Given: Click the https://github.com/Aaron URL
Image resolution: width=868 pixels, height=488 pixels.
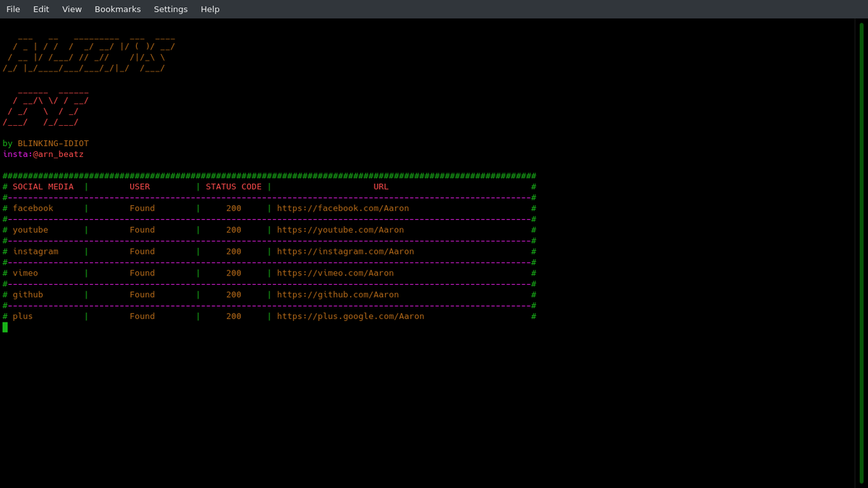Looking at the screenshot, I should pos(338,295).
